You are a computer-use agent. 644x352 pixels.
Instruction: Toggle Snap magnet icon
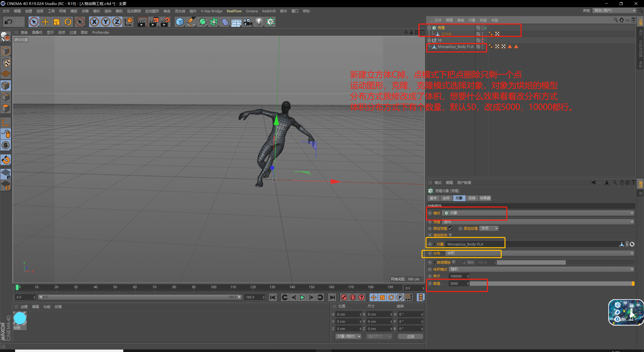6,160
